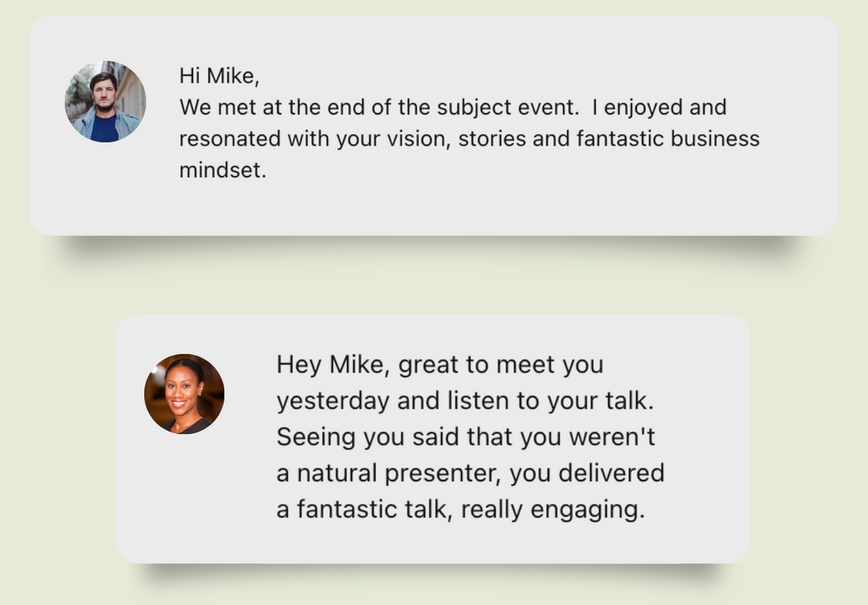Click 'I enjoyed and' text in top message
Image resolution: width=868 pixels, height=605 pixels.
[658, 107]
